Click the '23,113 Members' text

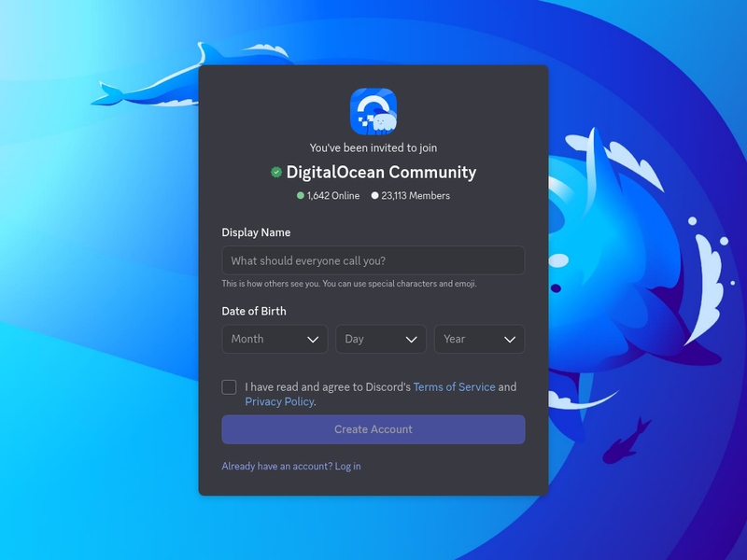416,196
